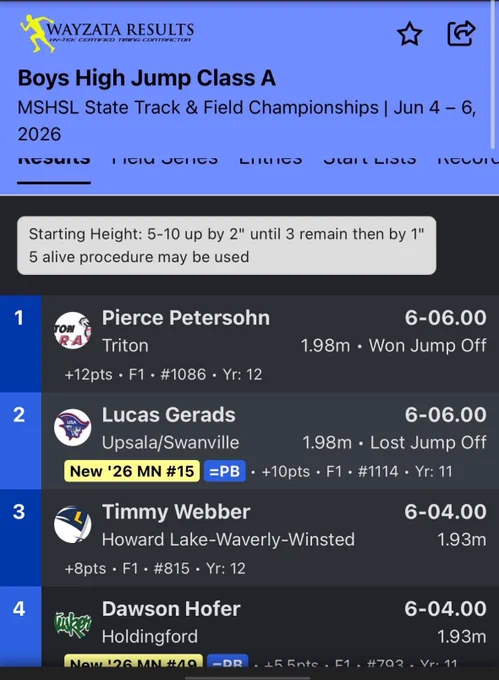The width and height of the screenshot is (499, 680).
Task: Tap Upsala/Swanville team logo
Action: (x=73, y=427)
